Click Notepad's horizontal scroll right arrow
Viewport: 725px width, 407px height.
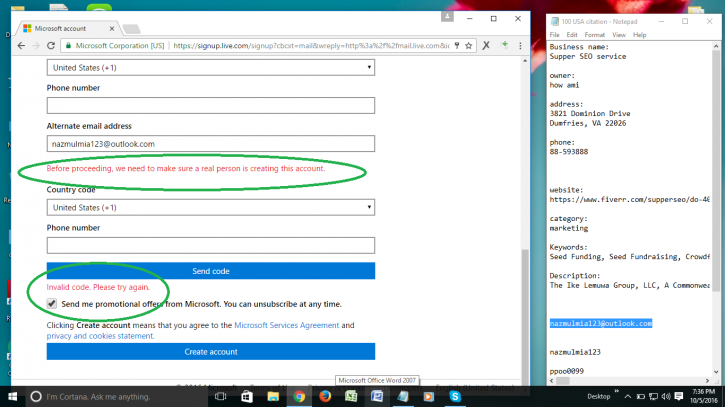pos(707,381)
